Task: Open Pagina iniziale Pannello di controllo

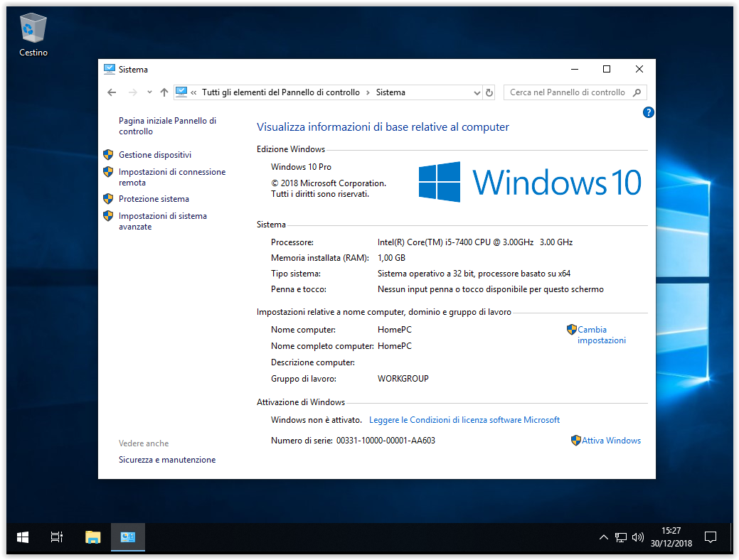Action: pyautogui.click(x=167, y=126)
